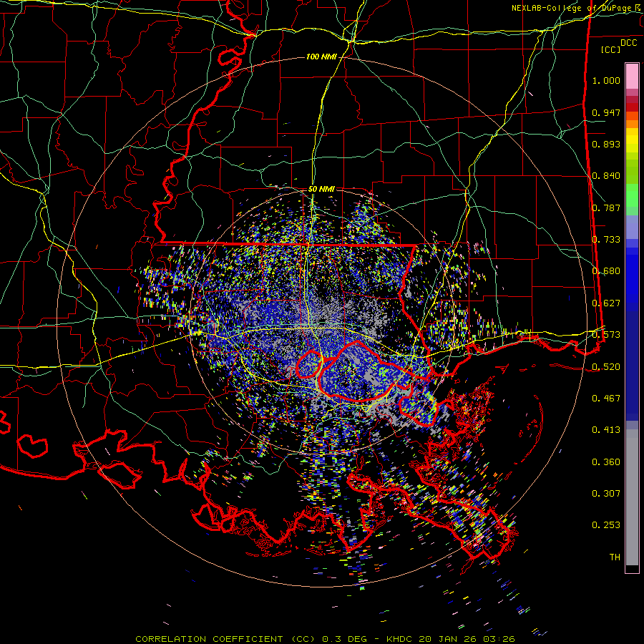The image size is (644, 644).
Task: Click the 0.733 scale value
Action: [606, 240]
